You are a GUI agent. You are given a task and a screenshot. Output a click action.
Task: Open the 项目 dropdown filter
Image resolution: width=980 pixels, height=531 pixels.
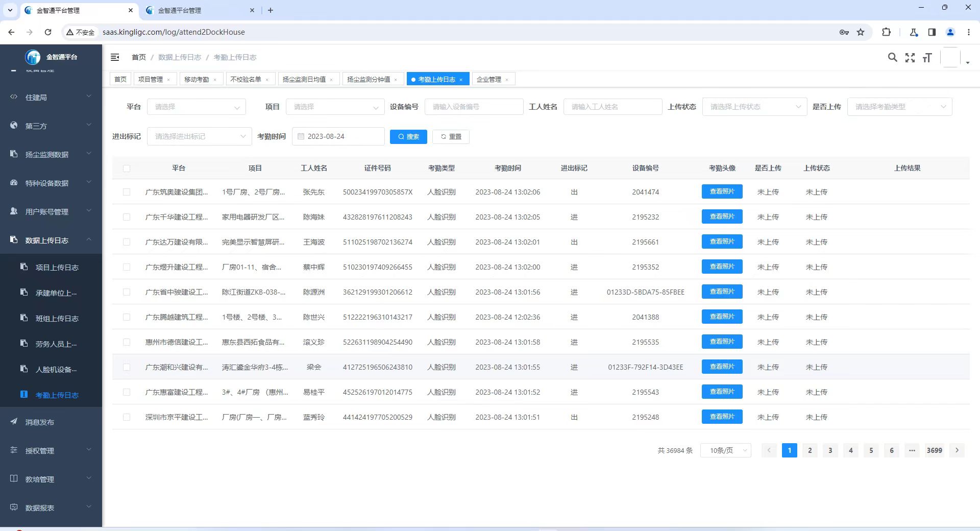(x=335, y=107)
